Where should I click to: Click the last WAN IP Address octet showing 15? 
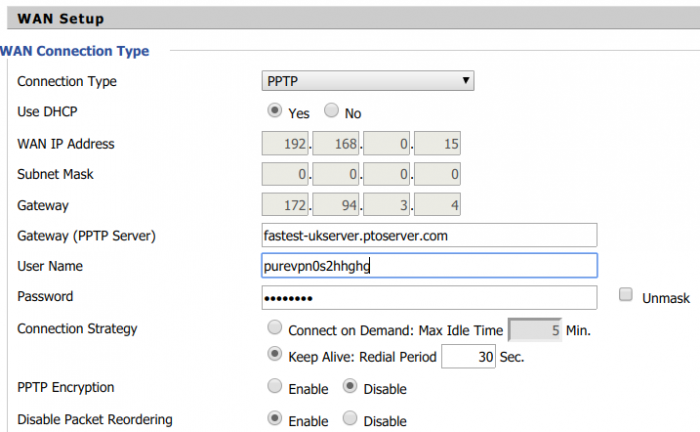437,143
